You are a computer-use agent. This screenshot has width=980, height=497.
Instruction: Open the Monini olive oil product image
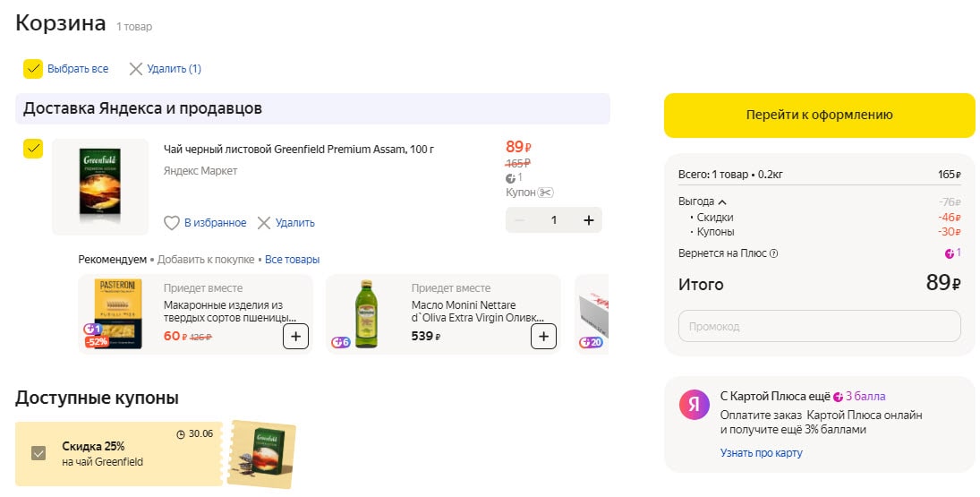(x=365, y=313)
